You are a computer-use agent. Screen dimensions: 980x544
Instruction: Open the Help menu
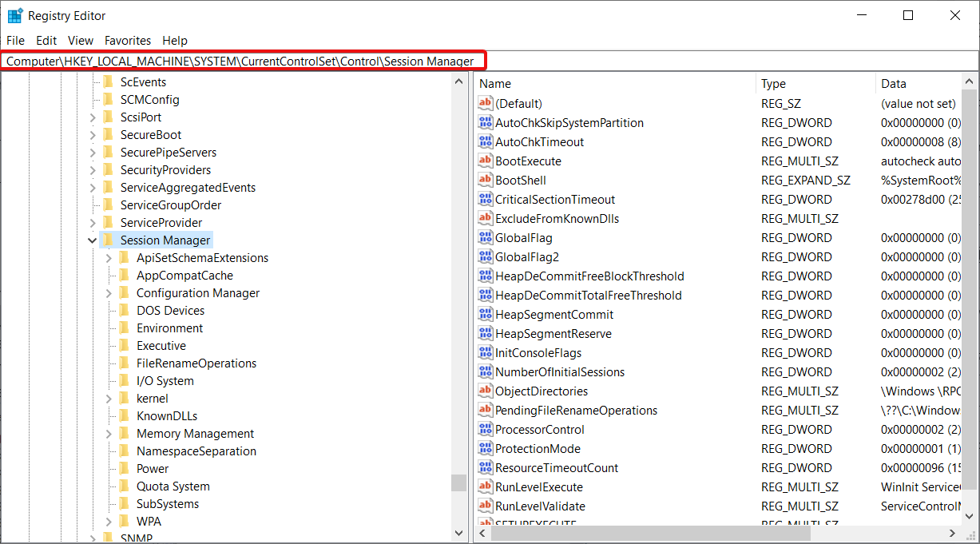click(175, 40)
